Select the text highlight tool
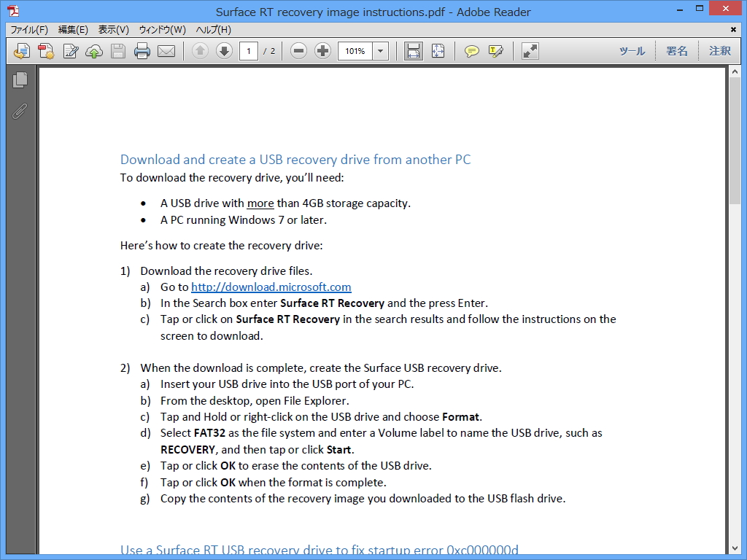This screenshot has height=560, width=747. (x=497, y=51)
